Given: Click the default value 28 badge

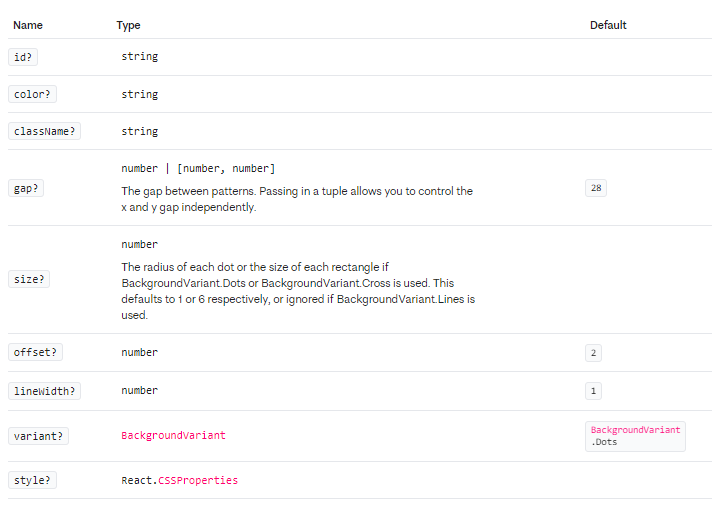Looking at the screenshot, I should pyautogui.click(x=595, y=188).
